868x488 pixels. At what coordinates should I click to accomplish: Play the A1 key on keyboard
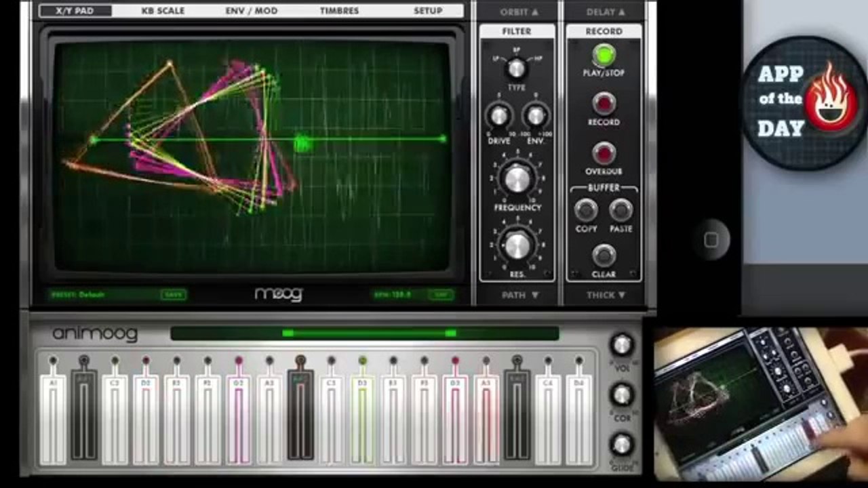[x=53, y=420]
